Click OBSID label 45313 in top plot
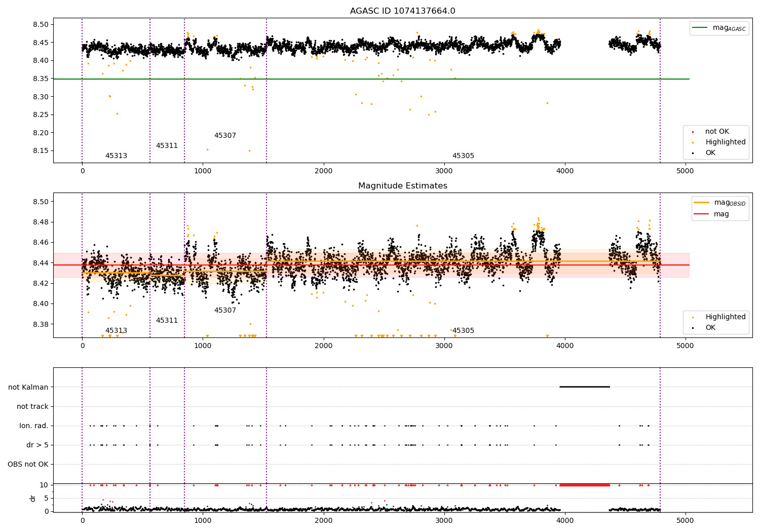This screenshot has height=532, width=760. 116,156
